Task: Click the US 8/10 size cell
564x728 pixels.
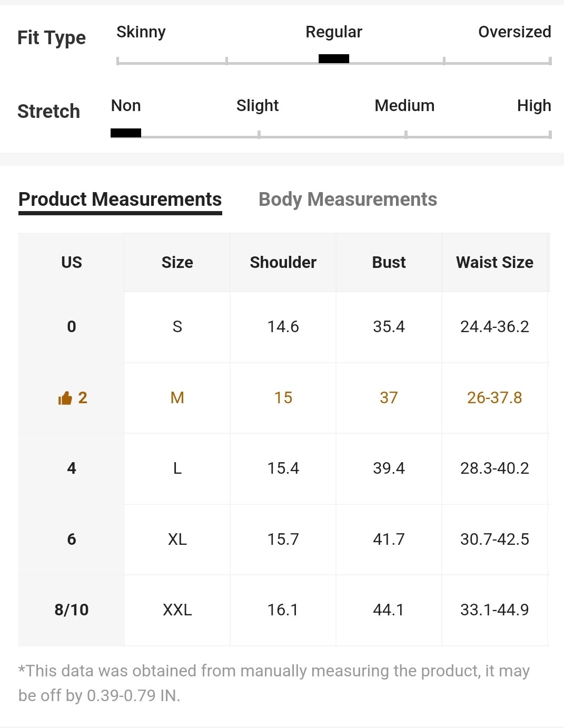Action: pos(72,610)
